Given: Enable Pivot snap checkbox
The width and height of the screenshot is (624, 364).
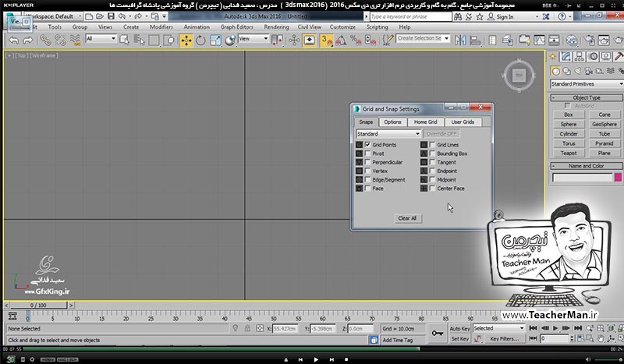Looking at the screenshot, I should pos(367,154).
